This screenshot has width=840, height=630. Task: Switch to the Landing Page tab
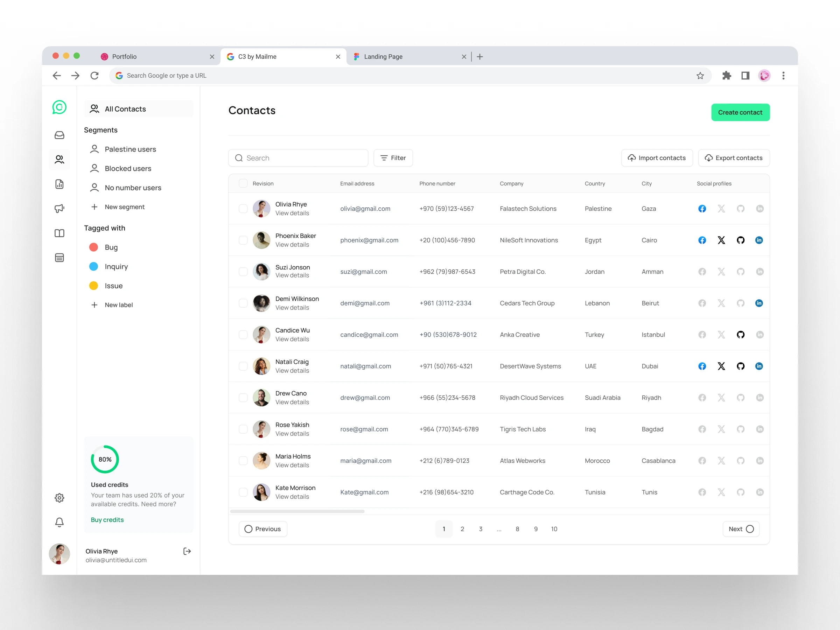383,56
